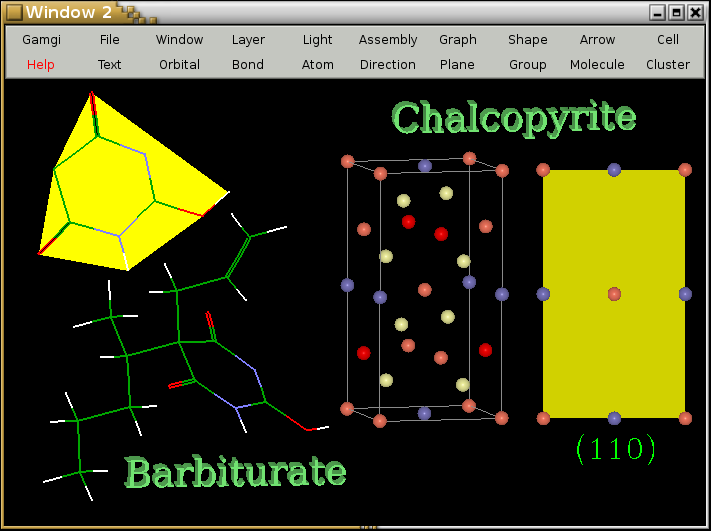Open the Layer menu
Screen dimensions: 711x531
click(248, 40)
